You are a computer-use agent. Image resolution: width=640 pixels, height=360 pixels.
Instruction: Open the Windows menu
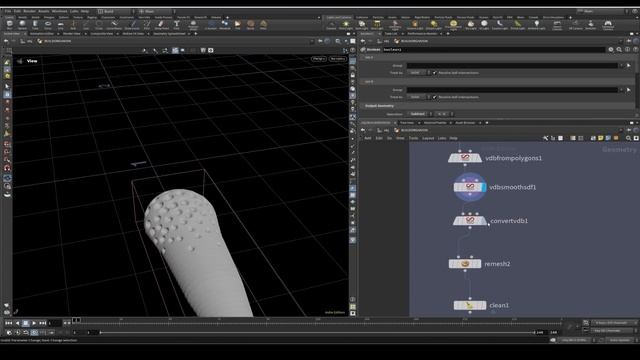59,11
